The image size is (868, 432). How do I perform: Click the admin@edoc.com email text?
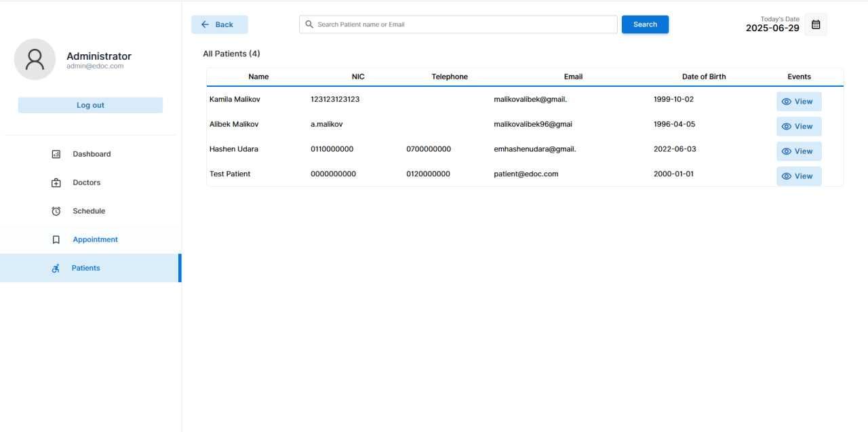95,66
